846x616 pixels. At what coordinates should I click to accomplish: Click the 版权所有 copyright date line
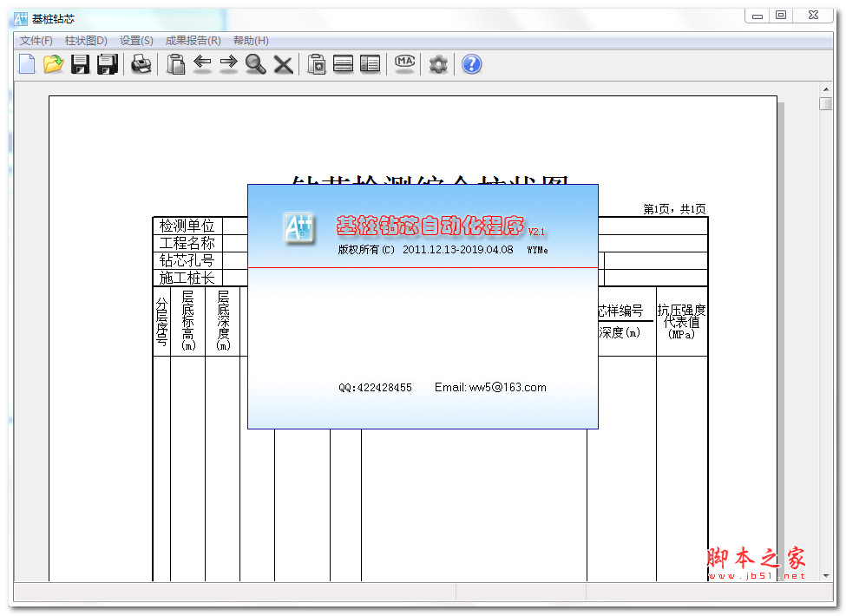(443, 250)
